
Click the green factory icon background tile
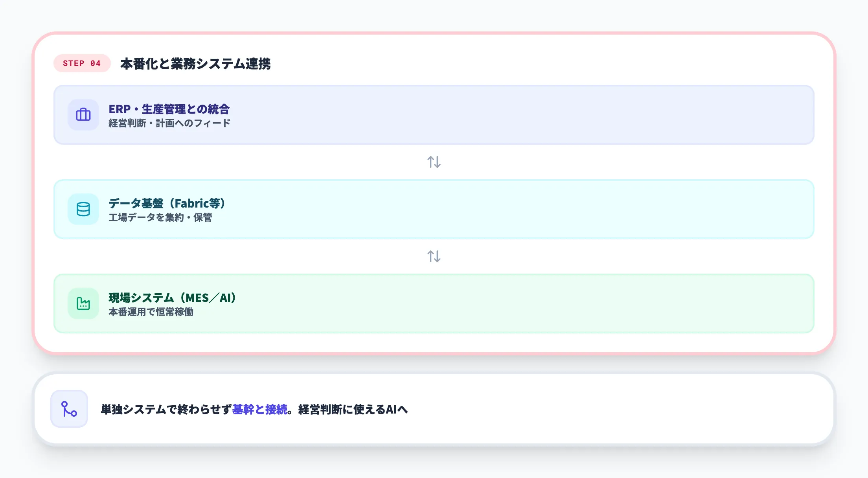(x=83, y=304)
